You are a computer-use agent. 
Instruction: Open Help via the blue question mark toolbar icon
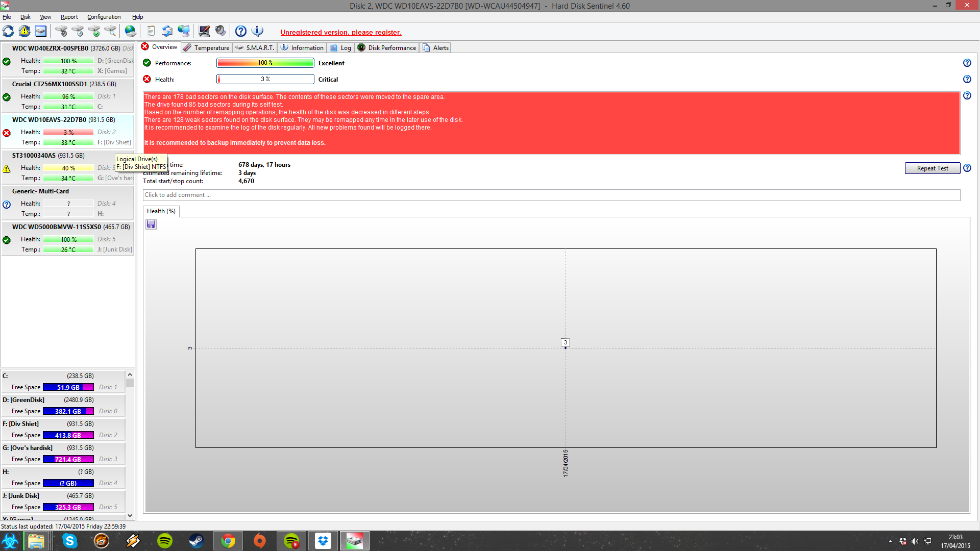pyautogui.click(x=241, y=31)
